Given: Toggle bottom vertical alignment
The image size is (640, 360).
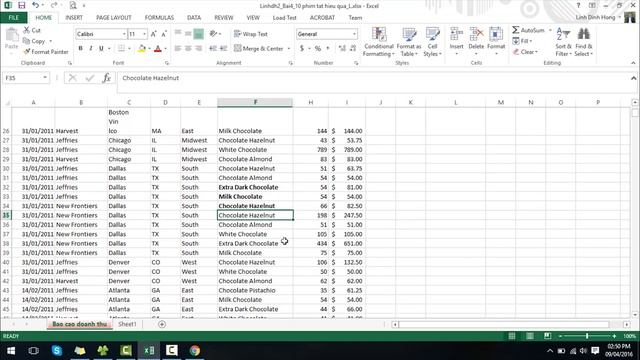Looking at the screenshot, I should tap(199, 34).
